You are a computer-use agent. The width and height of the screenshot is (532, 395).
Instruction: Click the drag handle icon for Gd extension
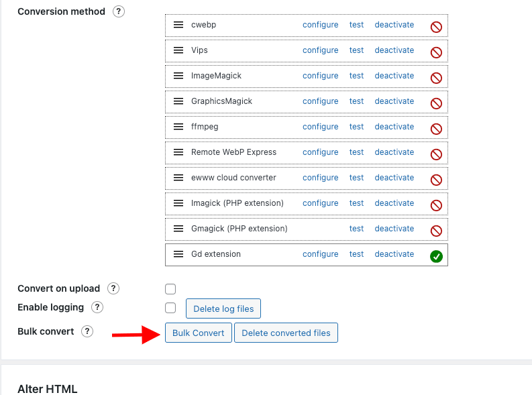(x=178, y=254)
